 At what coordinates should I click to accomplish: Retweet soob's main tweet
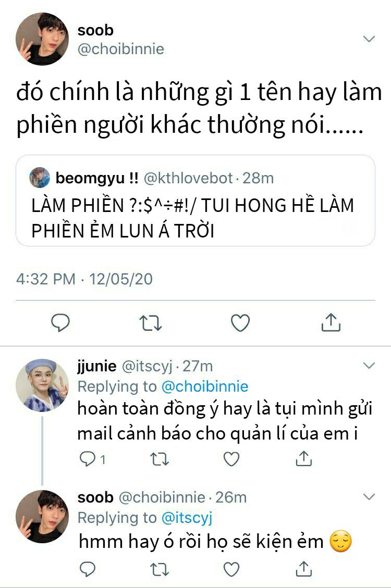[x=150, y=322]
